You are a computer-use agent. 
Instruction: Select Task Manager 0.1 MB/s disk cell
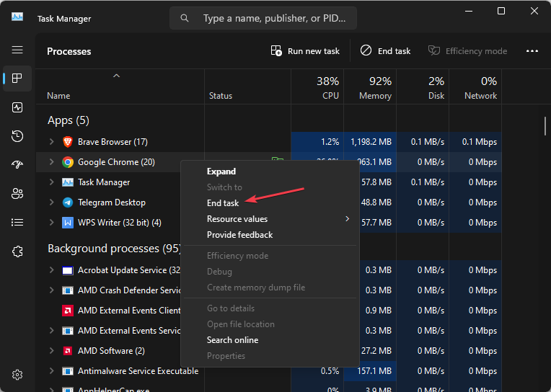click(423, 182)
